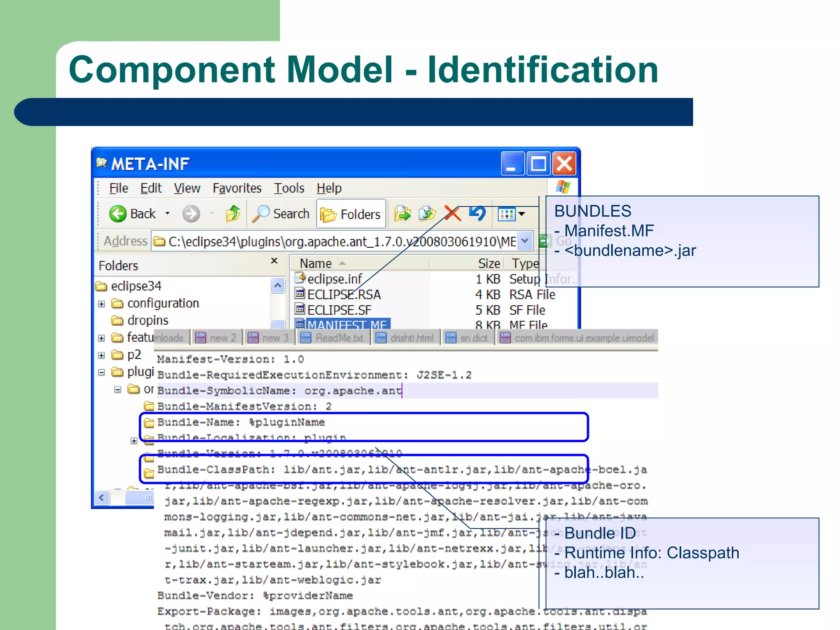Sort files by Name column header
Viewport: 840px width, 630px height.
(x=315, y=263)
